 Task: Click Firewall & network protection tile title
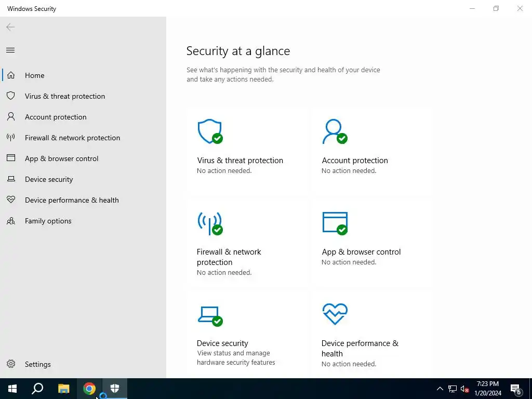[229, 257]
